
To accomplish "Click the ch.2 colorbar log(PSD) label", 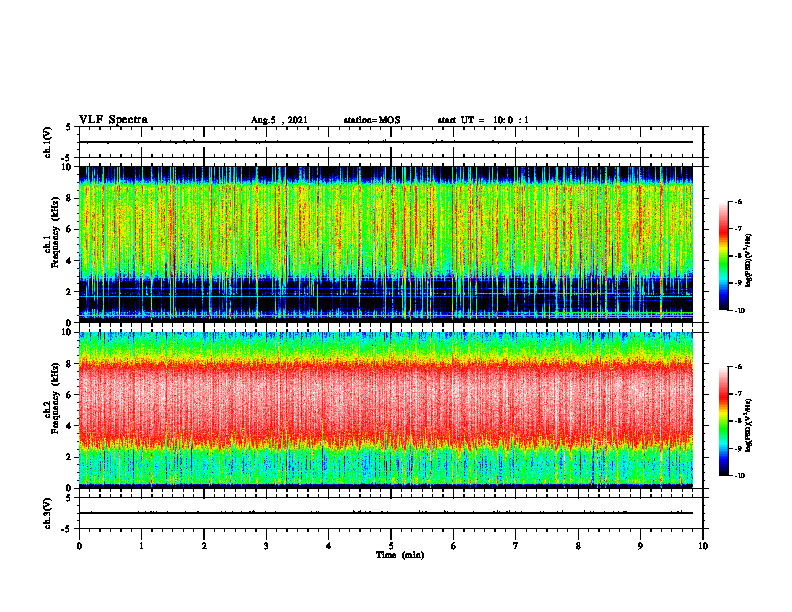I will coord(749,426).
